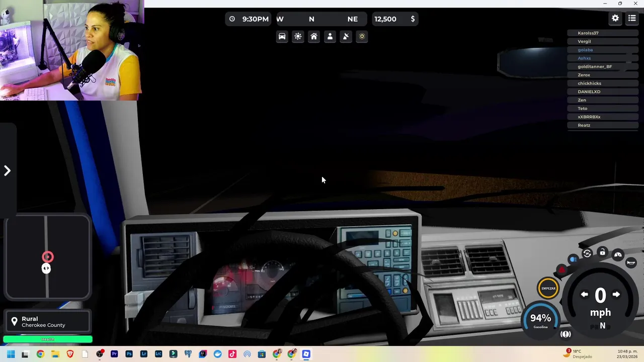
Task: Toggle the red hazard lights icon
Action: tap(562, 269)
